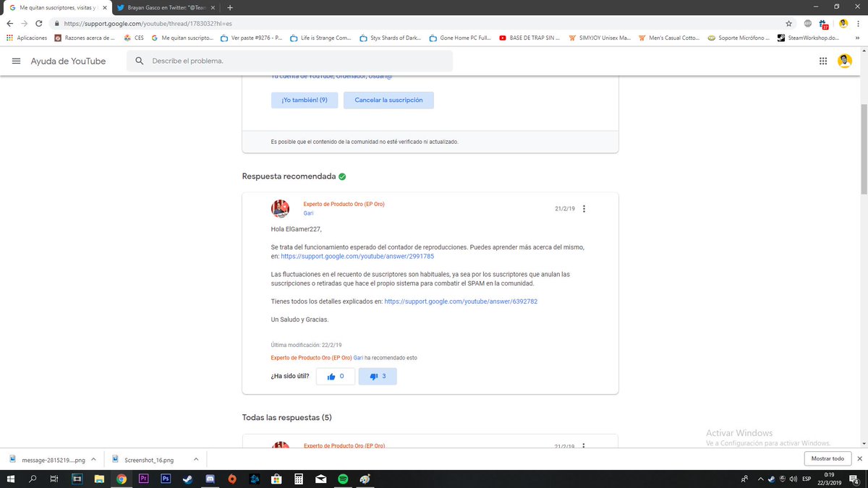The image size is (868, 488).
Task: Open the support answer/2991785 link
Action: coord(357,256)
